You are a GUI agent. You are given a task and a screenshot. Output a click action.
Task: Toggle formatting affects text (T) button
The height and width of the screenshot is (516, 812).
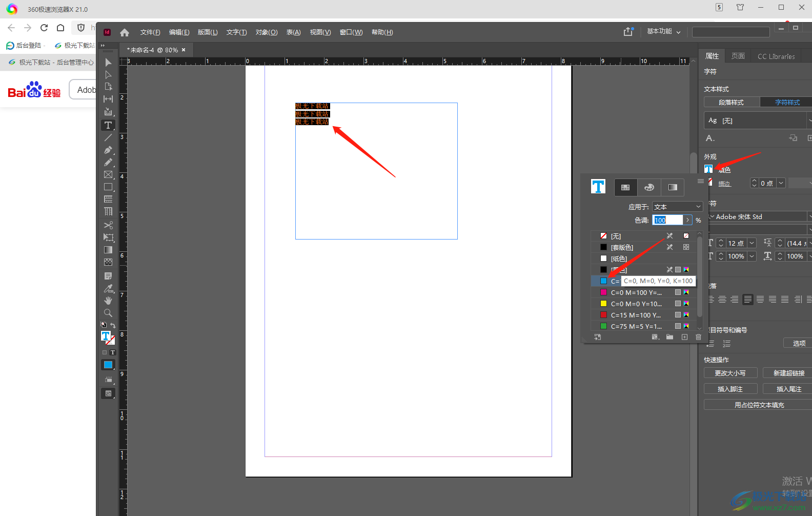(113, 352)
